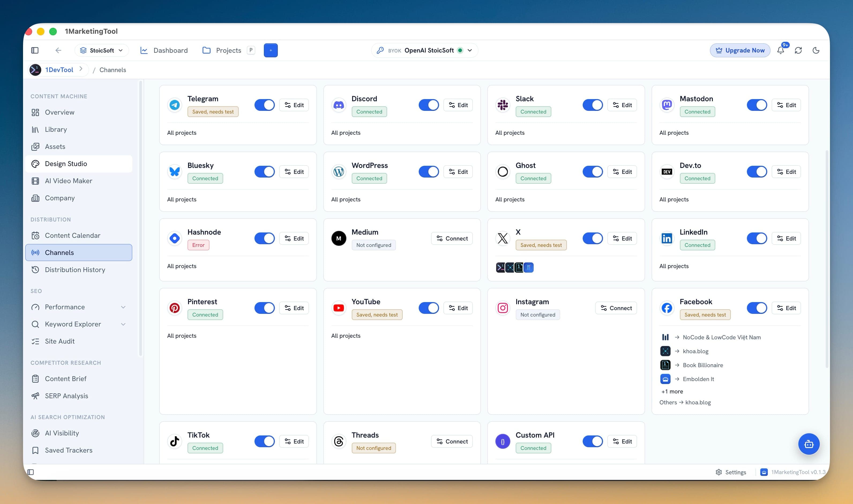Click the bottom-left panel toggle icon
This screenshot has width=853, height=504.
pyautogui.click(x=31, y=472)
